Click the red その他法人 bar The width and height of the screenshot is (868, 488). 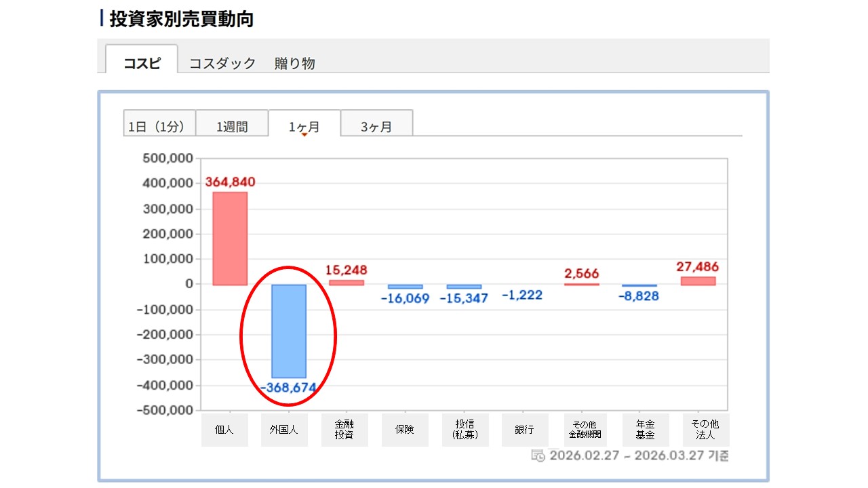point(698,281)
